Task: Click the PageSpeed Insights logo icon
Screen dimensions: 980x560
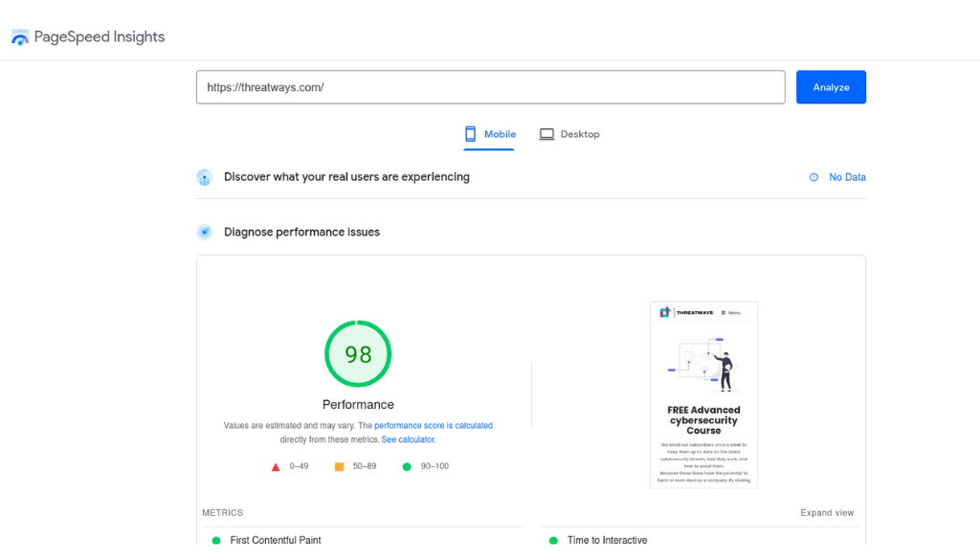Action: tap(20, 37)
